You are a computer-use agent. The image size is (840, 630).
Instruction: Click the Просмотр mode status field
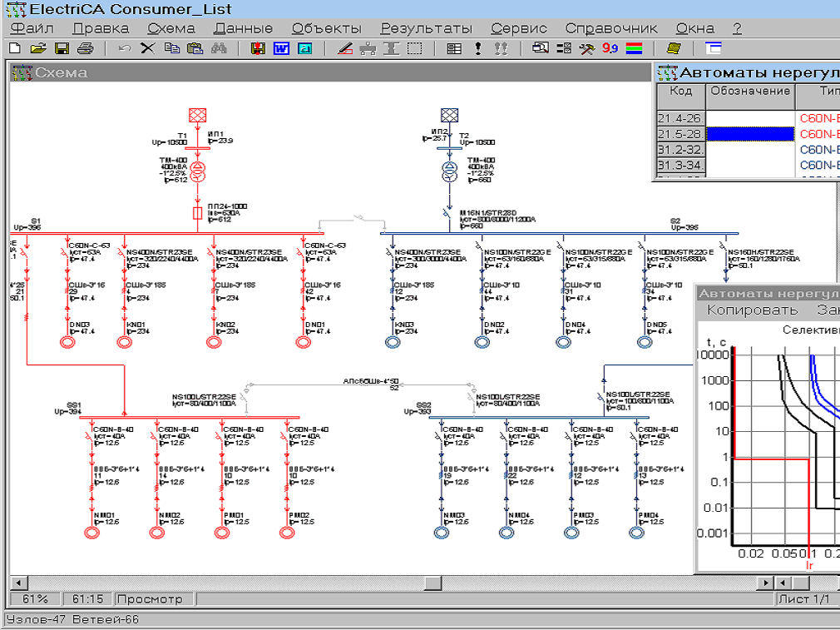pyautogui.click(x=154, y=599)
